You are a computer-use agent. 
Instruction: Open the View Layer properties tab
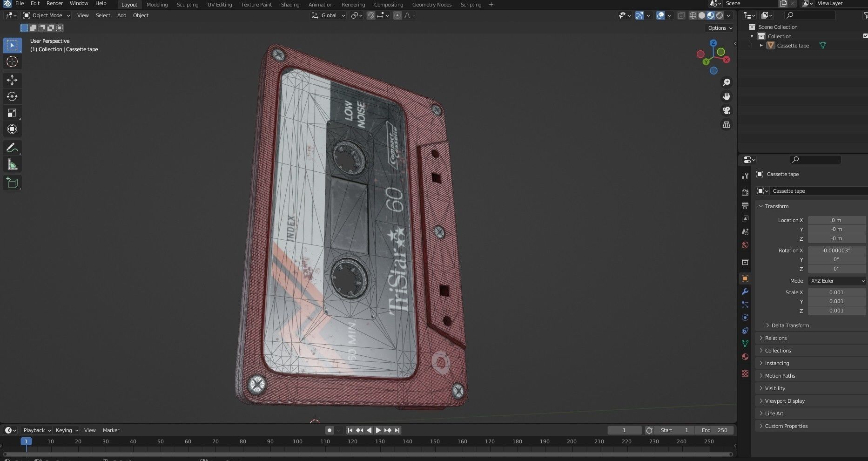(x=745, y=218)
